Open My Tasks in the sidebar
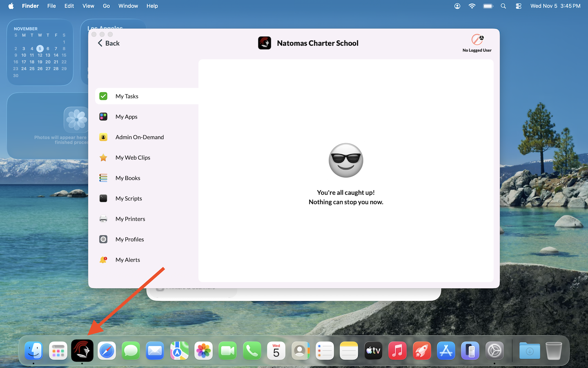588x368 pixels. coord(127,96)
